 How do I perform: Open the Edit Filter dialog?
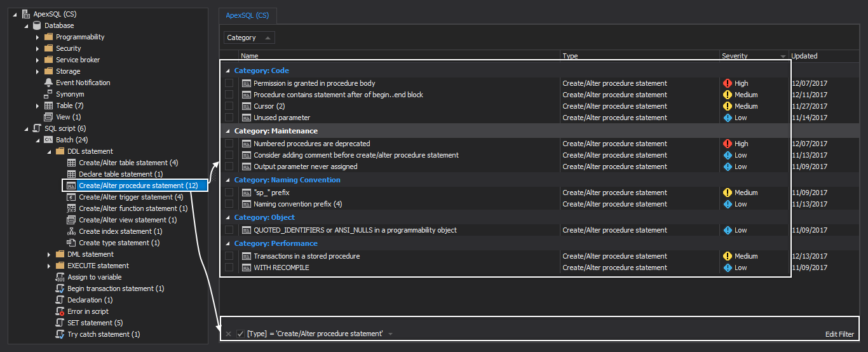pos(839,334)
